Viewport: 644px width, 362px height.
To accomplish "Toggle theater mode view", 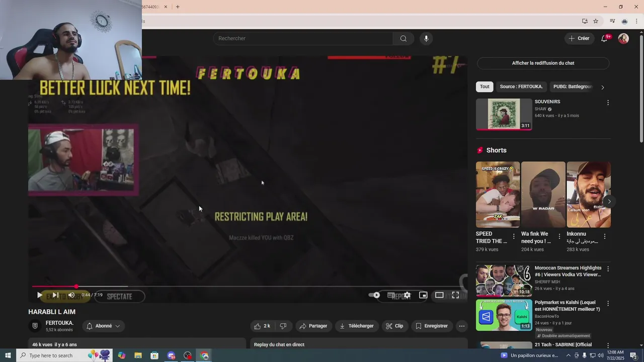I will 439,295.
